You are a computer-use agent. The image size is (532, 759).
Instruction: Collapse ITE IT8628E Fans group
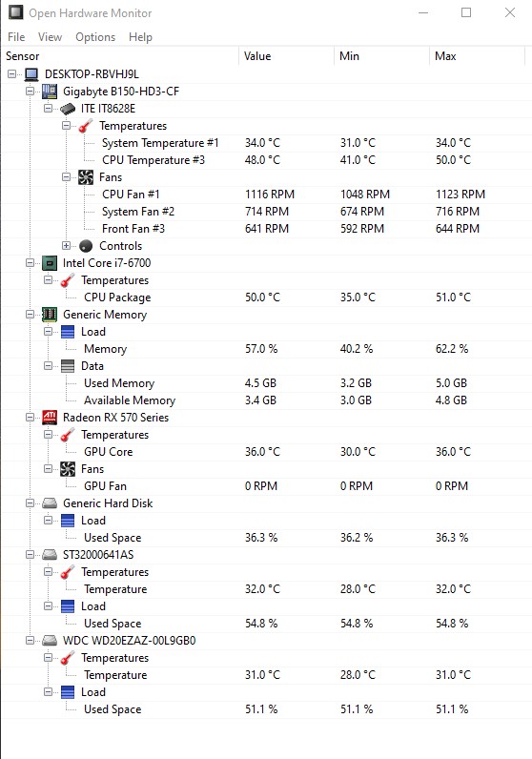67,176
